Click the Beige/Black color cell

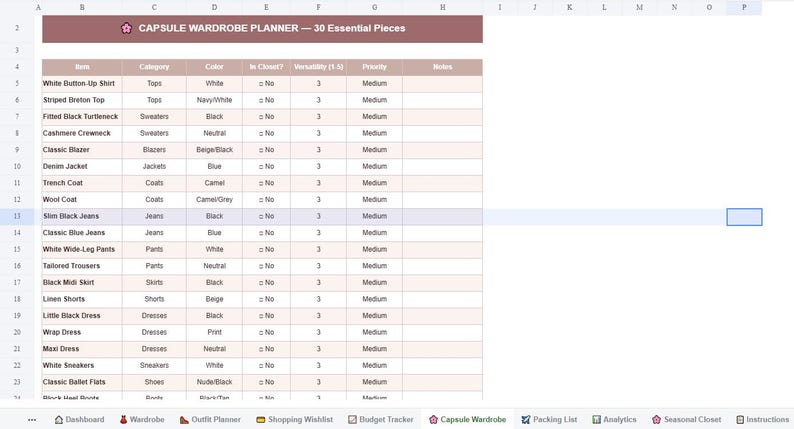214,150
